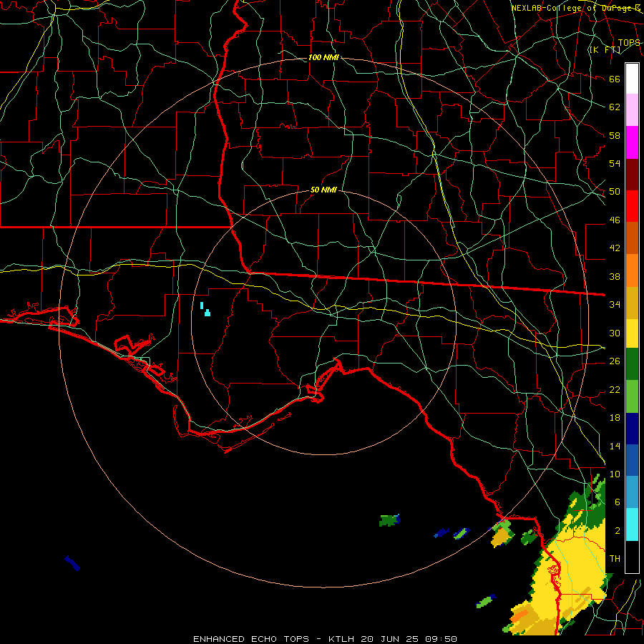The image size is (644, 644).
Task: Click the "100 NMI" range ring label
Action: 323,57
